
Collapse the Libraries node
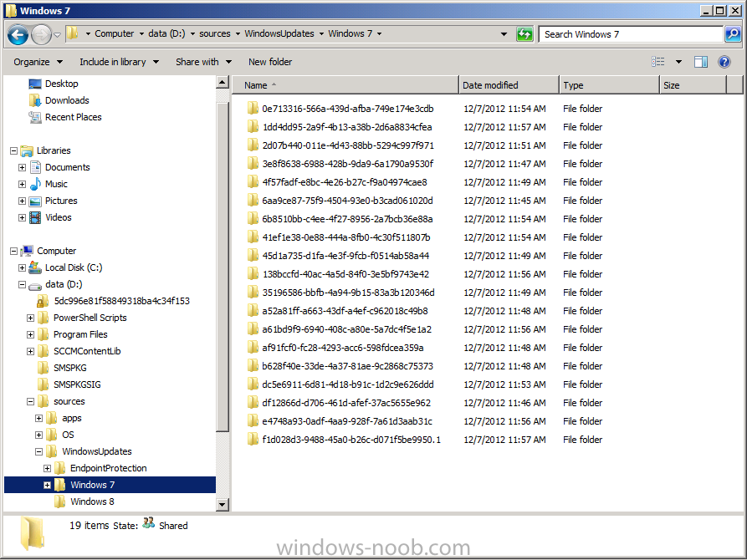tap(14, 151)
